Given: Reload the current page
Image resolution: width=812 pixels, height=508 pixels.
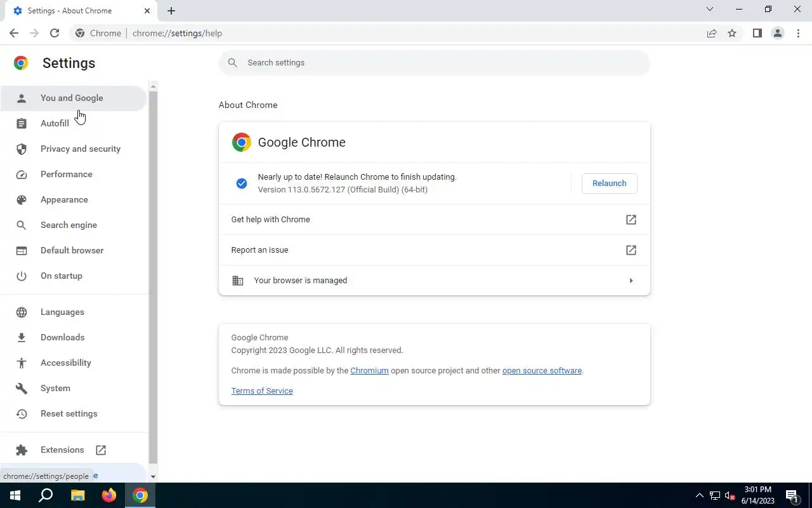Looking at the screenshot, I should (x=55, y=33).
